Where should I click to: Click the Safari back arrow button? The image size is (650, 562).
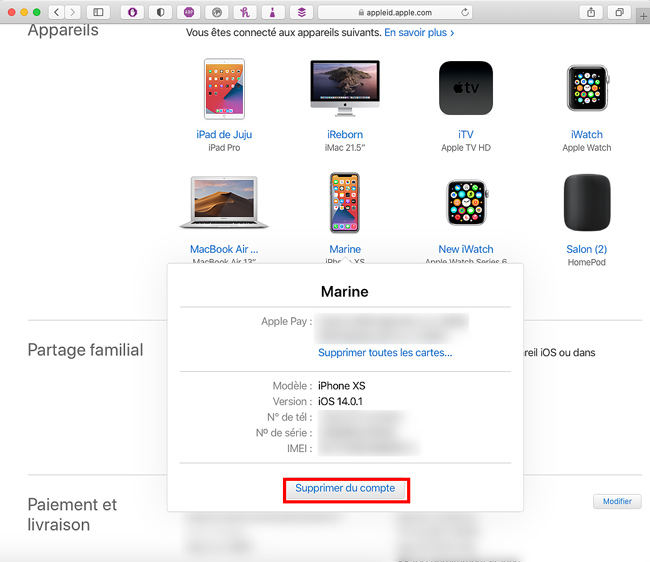(x=55, y=12)
